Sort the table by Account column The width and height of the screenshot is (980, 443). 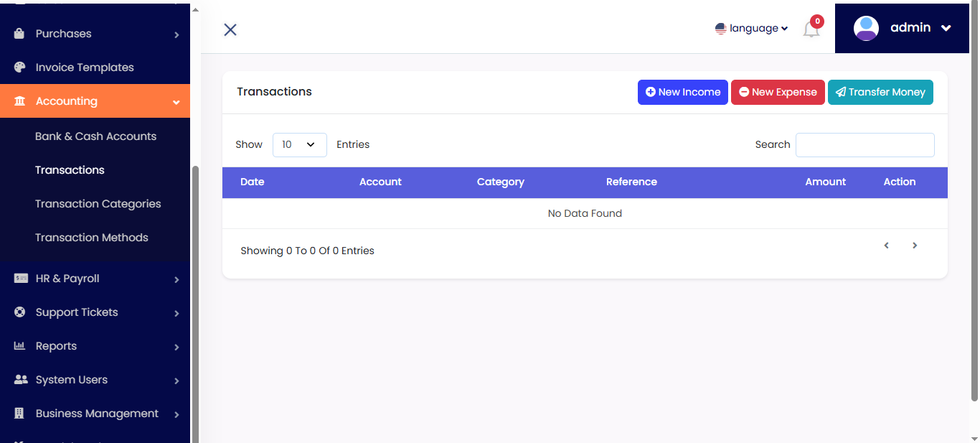pyautogui.click(x=380, y=182)
